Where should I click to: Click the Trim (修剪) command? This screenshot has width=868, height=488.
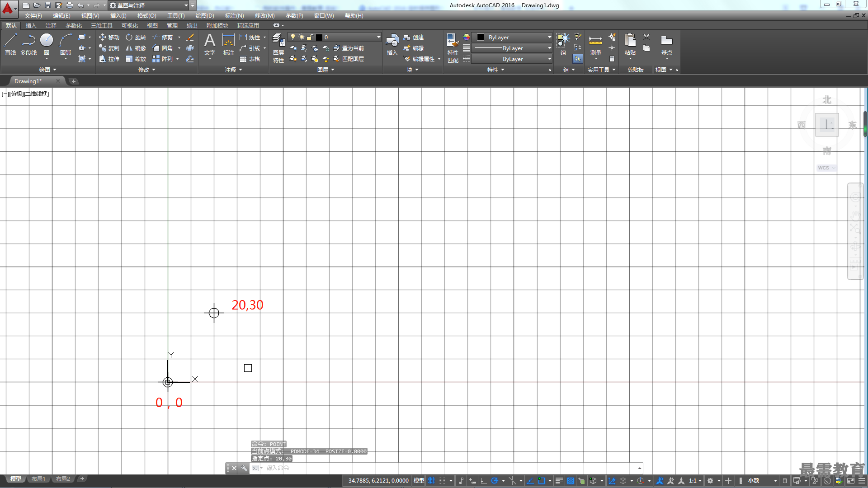coord(163,37)
